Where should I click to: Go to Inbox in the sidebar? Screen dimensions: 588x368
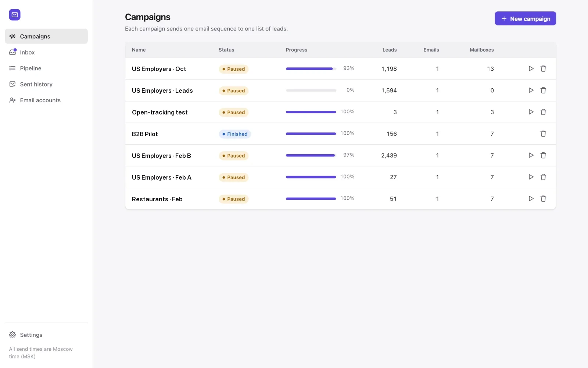click(46, 52)
